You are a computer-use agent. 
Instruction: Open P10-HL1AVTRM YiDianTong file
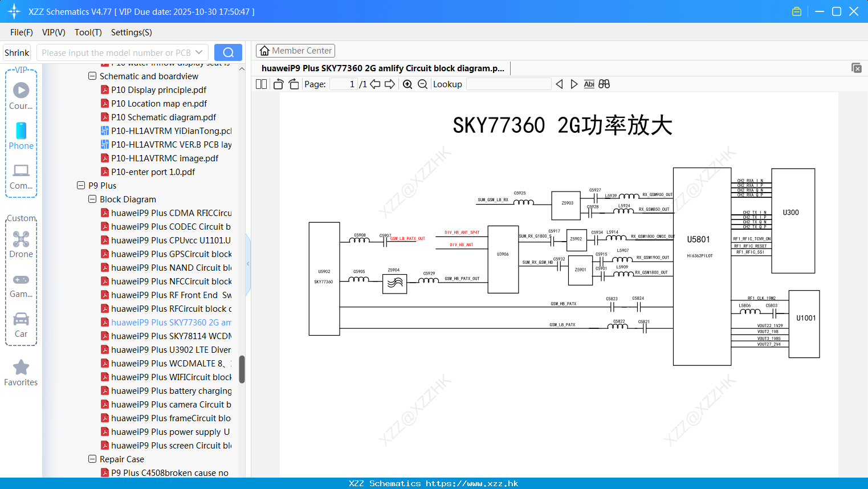coord(166,131)
